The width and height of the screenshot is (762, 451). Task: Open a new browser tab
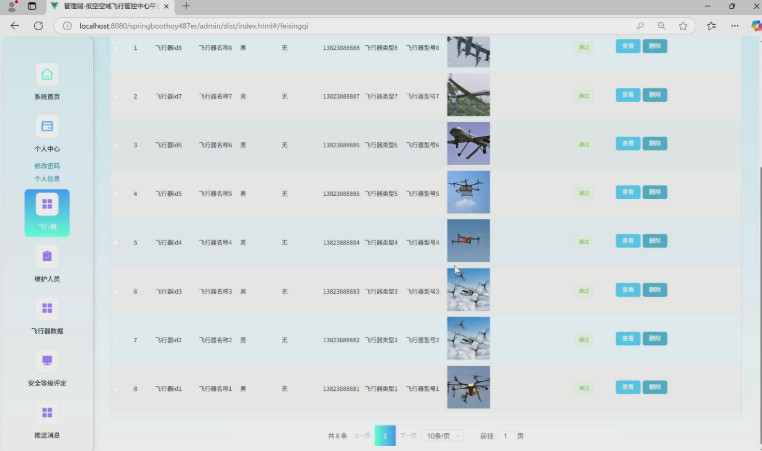click(186, 6)
